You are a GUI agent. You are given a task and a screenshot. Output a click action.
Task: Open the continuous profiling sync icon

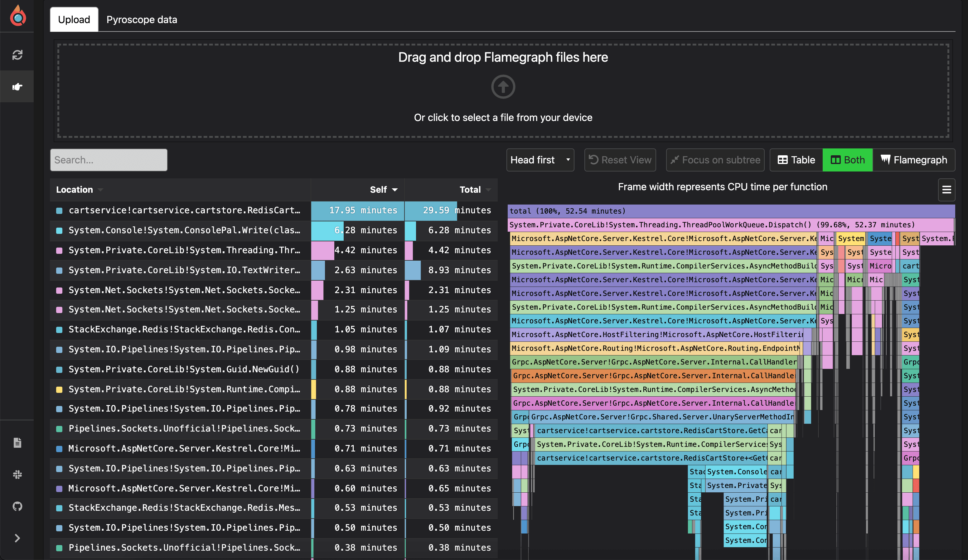click(17, 55)
